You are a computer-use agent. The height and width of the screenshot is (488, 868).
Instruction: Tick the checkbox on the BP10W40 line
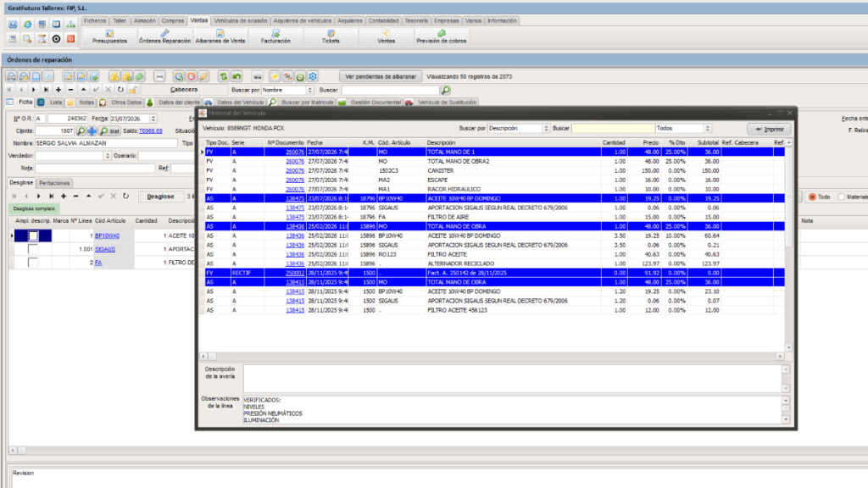tap(33, 236)
